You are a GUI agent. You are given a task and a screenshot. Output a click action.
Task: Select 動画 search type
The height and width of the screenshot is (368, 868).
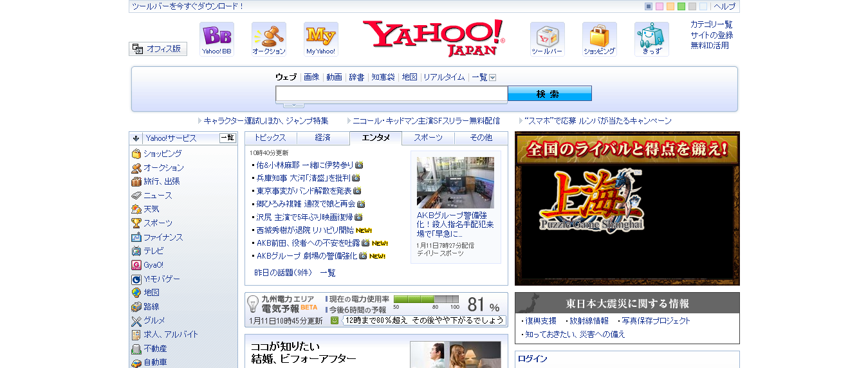(334, 77)
